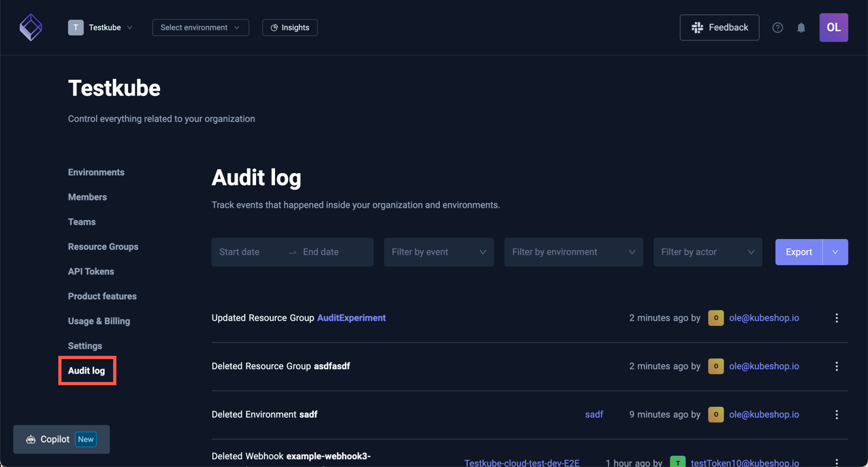Click the OL profile avatar
This screenshot has width=868, height=467.
pos(833,27)
